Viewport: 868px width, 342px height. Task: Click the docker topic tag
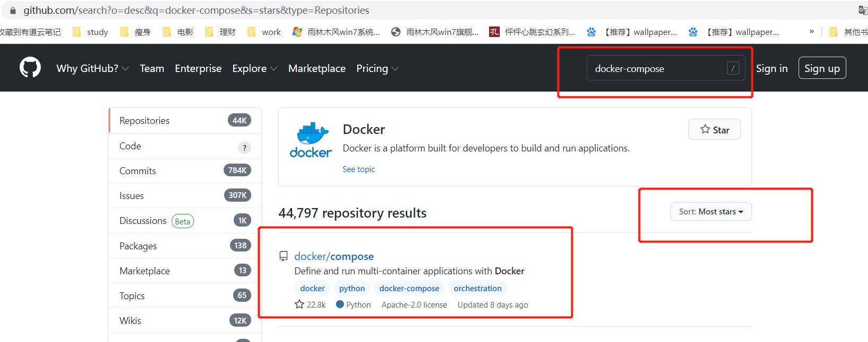coord(312,289)
